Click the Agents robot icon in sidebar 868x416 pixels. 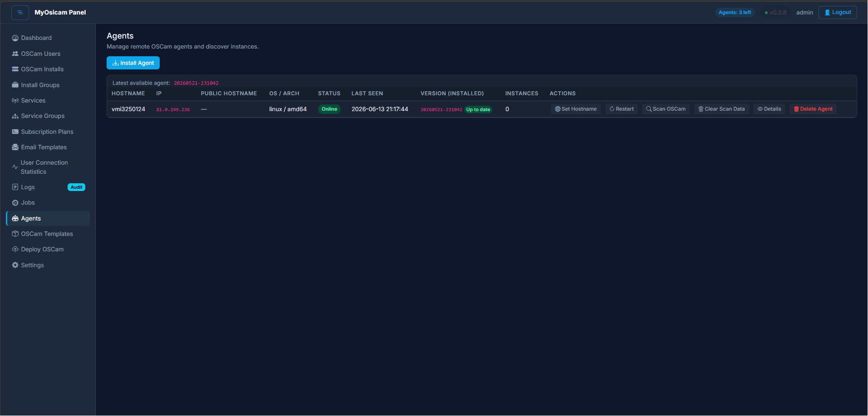click(15, 218)
